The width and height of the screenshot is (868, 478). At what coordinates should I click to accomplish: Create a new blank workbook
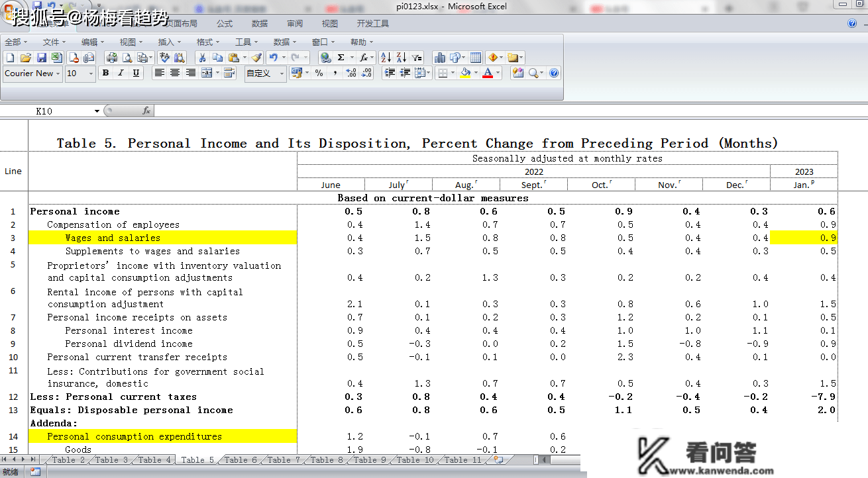[10, 58]
